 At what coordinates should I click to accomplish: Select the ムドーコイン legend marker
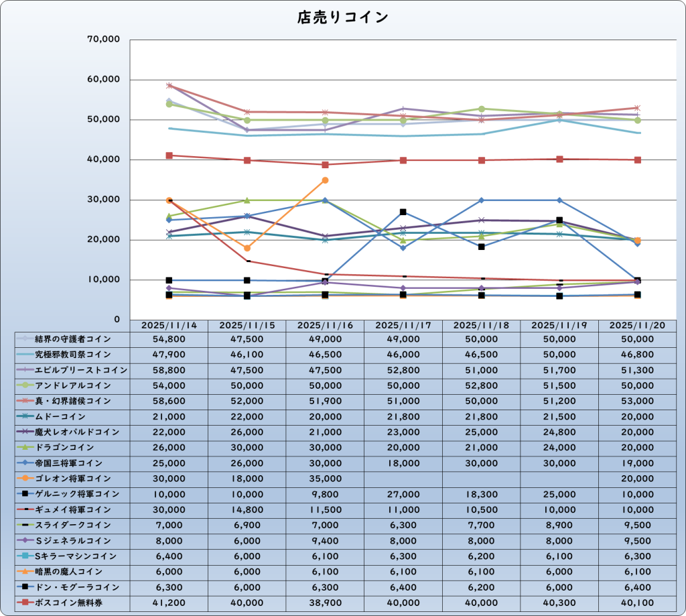click(25, 416)
